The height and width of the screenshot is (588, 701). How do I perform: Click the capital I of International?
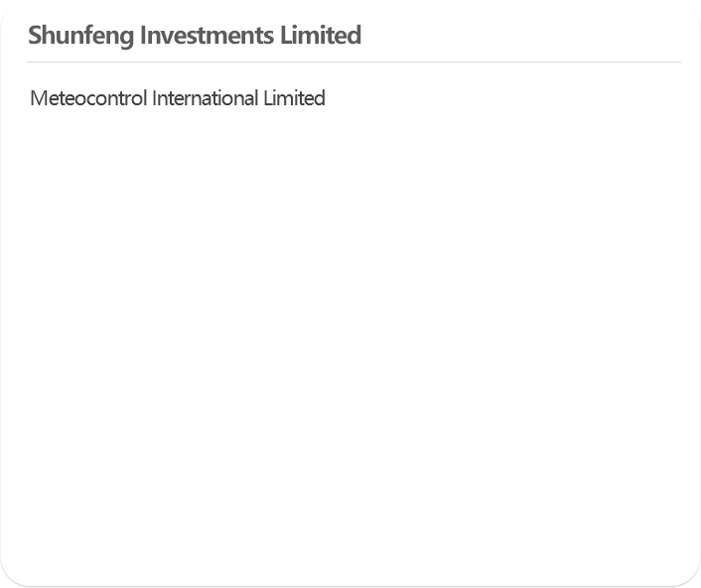154,98
